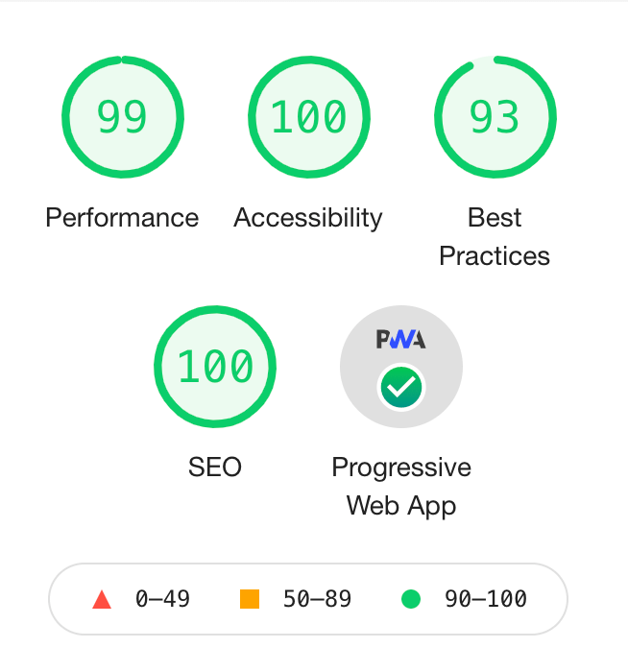The height and width of the screenshot is (672, 628).
Task: Click the 90–100 score range text
Action: [485, 600]
